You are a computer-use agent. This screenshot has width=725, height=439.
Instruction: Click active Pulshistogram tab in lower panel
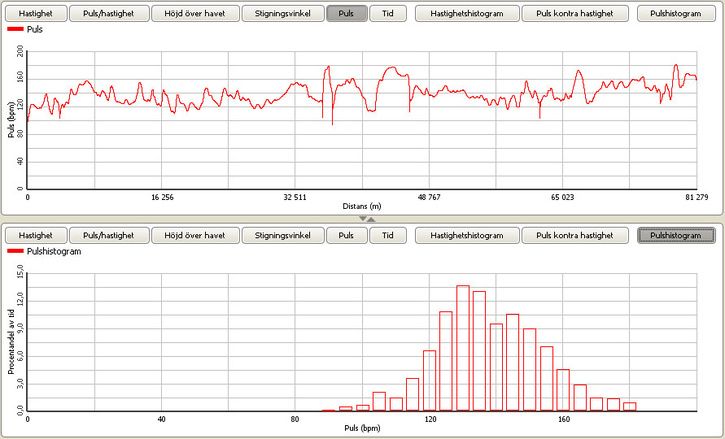tap(676, 235)
